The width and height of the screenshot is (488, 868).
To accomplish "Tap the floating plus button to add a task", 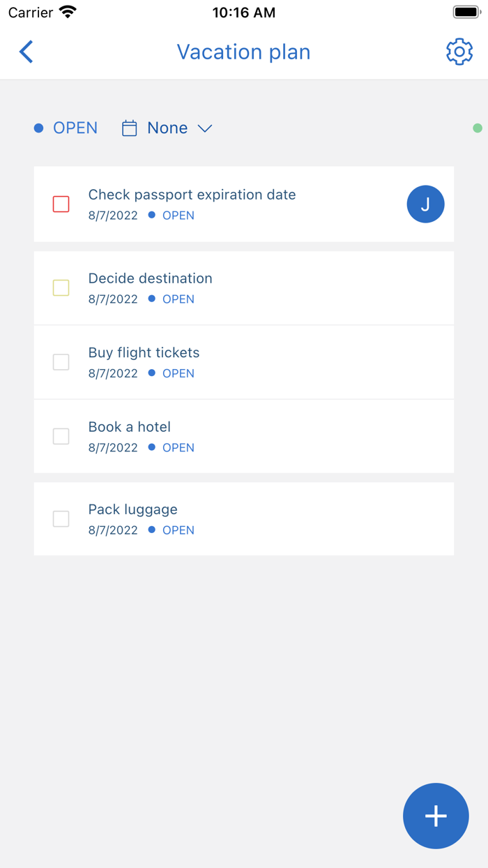I will (436, 816).
